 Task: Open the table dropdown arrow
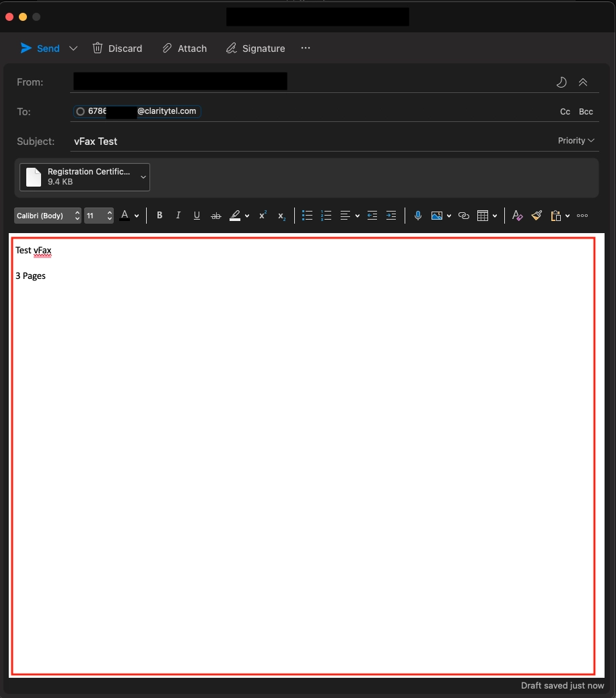(x=495, y=216)
